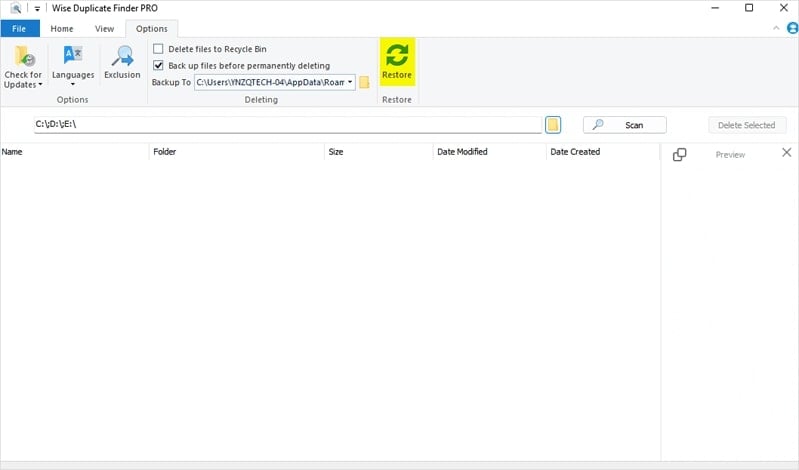Expand the Backup To path dropdown

pyautogui.click(x=350, y=82)
